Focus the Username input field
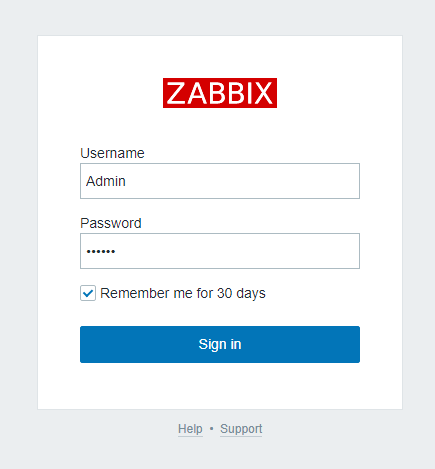Screen dimensions: 435x469 point(220,181)
